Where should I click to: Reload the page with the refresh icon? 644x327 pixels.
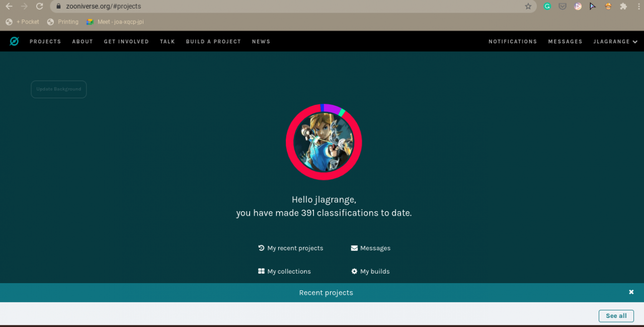tap(40, 7)
